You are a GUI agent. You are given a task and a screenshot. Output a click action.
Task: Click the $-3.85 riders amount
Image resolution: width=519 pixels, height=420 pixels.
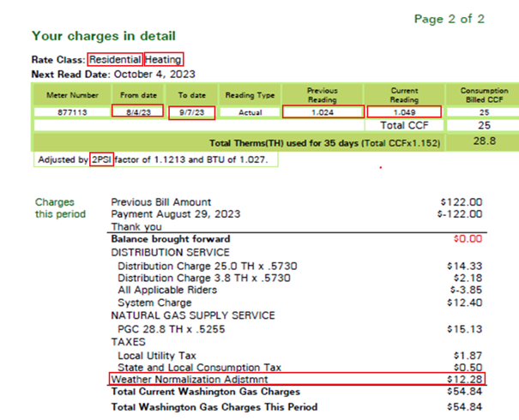(466, 290)
